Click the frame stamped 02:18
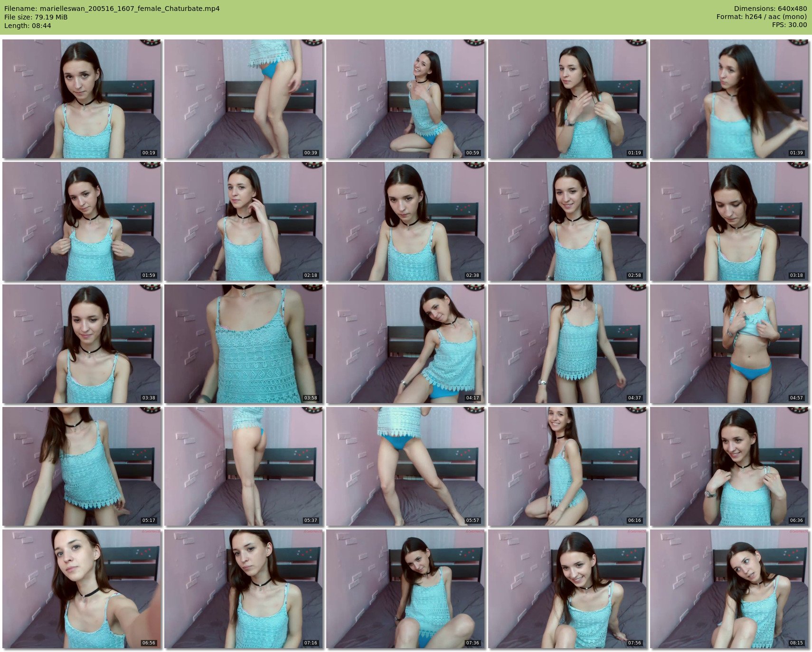This screenshot has height=652, width=812. tap(244, 221)
